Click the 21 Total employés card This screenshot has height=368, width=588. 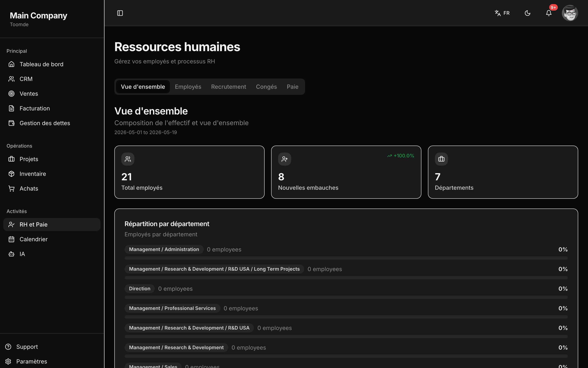pos(189,172)
